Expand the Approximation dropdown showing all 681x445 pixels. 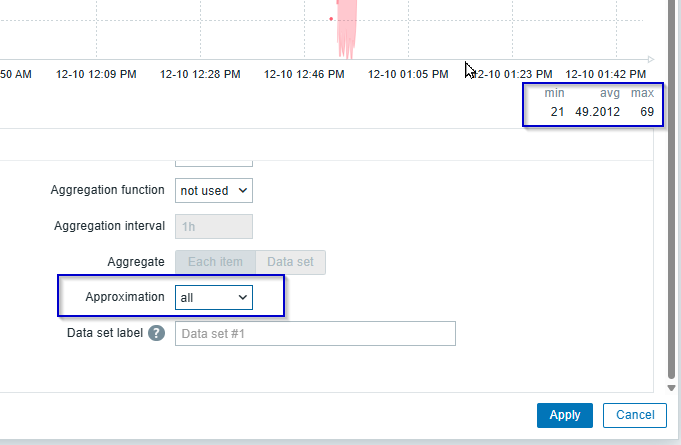pyautogui.click(x=214, y=297)
